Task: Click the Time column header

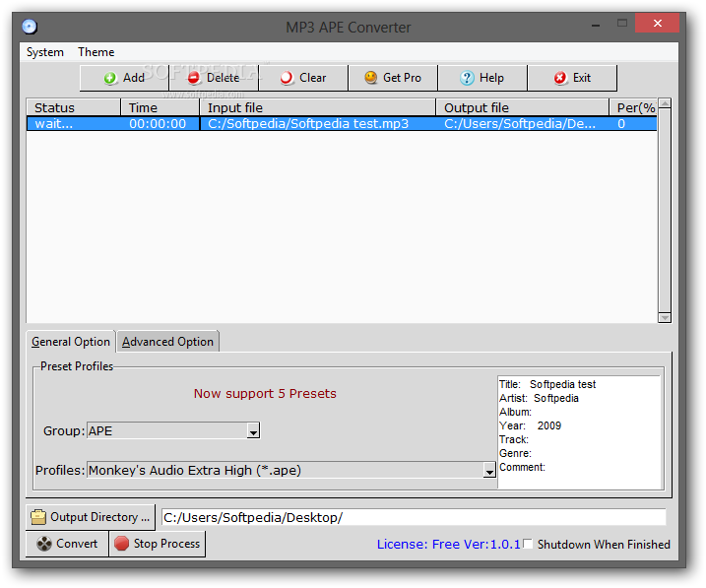Action: pos(160,107)
